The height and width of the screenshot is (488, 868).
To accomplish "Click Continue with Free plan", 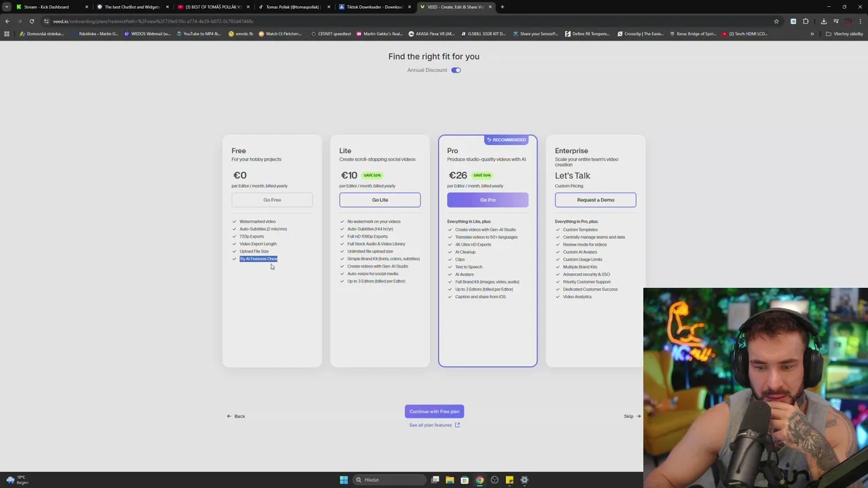I will point(434,411).
